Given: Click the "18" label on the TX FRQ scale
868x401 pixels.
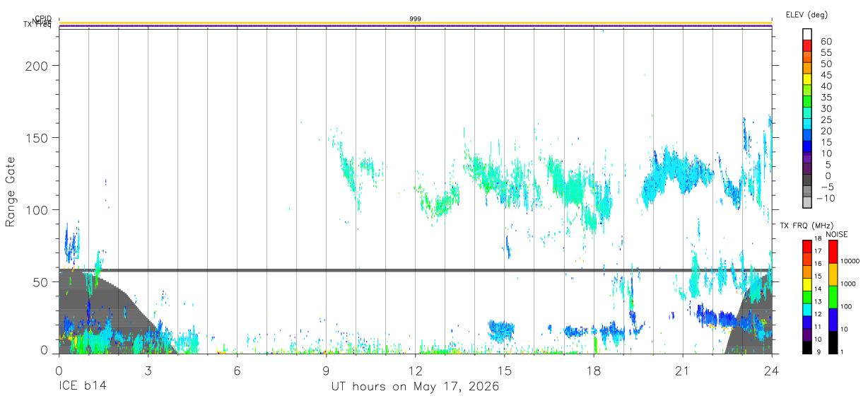Looking at the screenshot, I should coord(818,239).
